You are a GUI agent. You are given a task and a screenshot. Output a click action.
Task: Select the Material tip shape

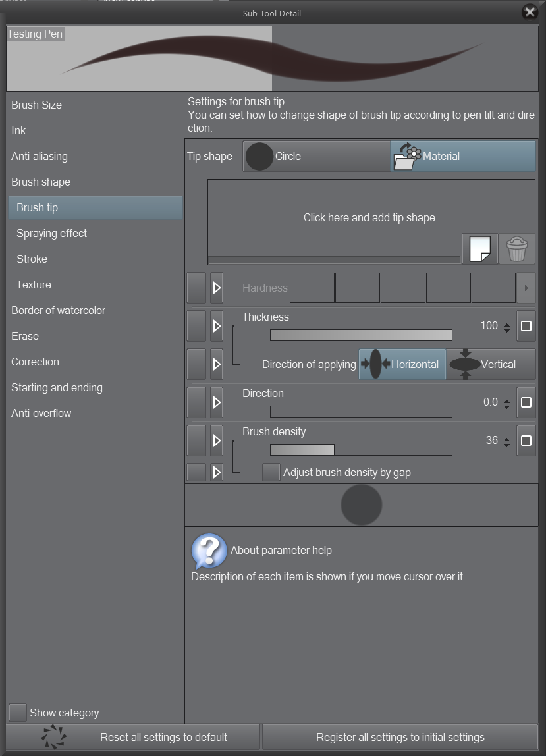[x=463, y=156]
